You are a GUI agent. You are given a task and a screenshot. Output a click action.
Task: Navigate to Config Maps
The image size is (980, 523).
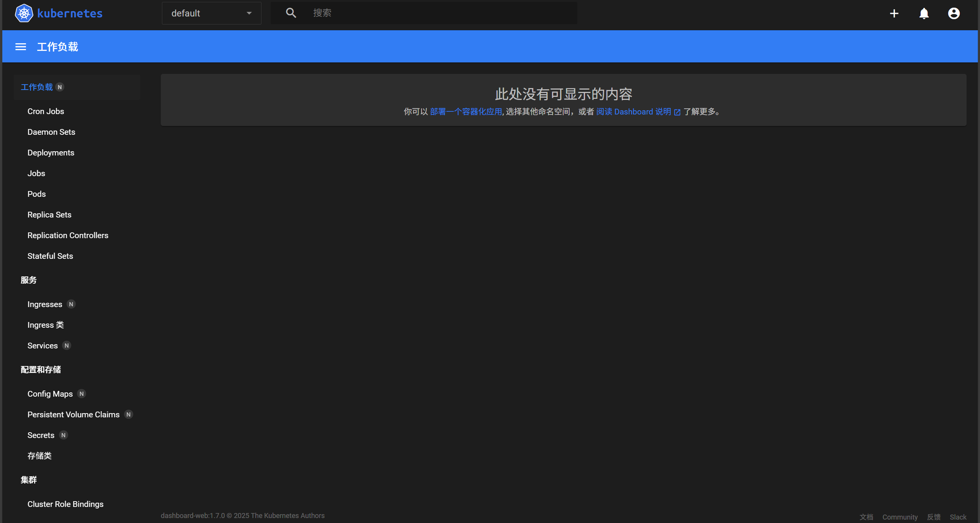50,394
